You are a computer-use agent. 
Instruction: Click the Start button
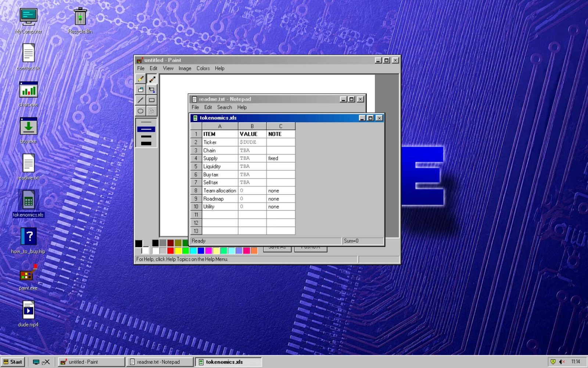click(x=13, y=362)
